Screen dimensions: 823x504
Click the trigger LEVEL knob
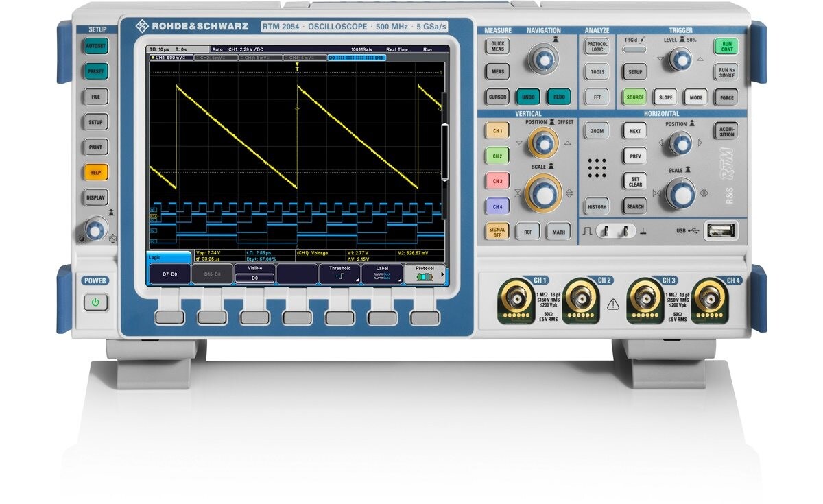click(x=680, y=60)
